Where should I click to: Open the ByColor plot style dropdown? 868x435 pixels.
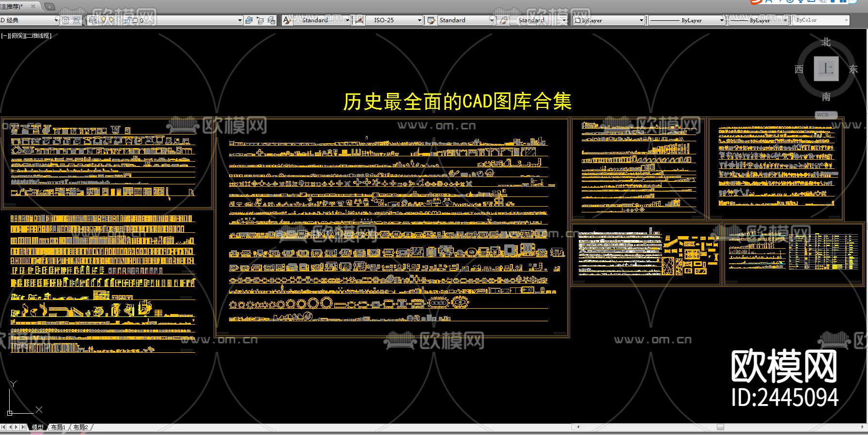[x=846, y=20]
